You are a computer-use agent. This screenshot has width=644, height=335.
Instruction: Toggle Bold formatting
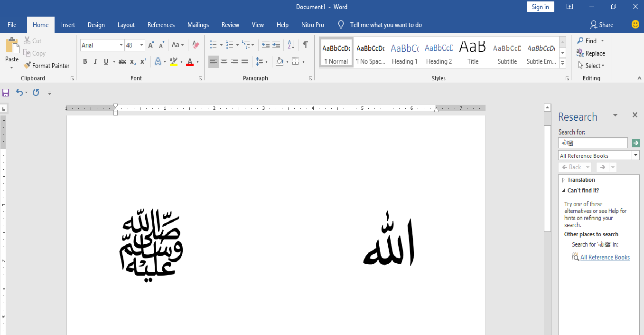click(85, 61)
